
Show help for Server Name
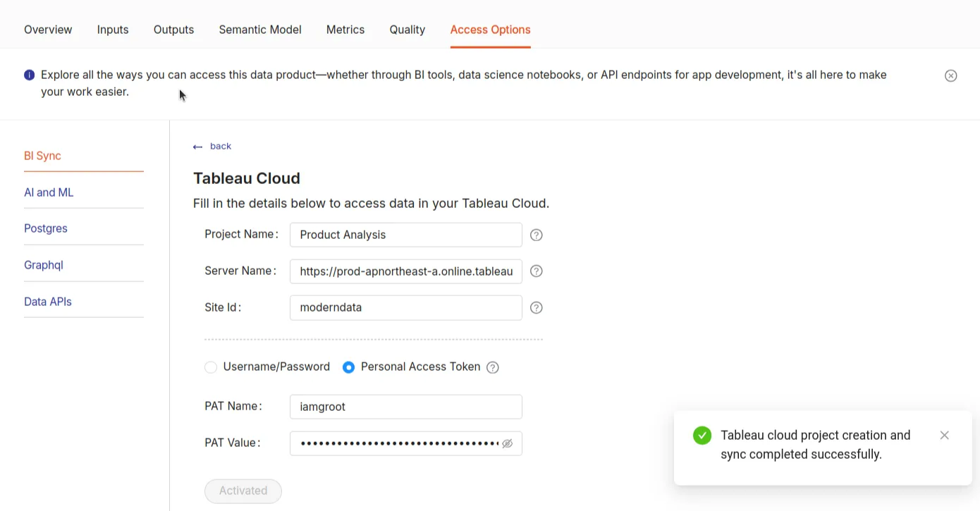point(537,271)
